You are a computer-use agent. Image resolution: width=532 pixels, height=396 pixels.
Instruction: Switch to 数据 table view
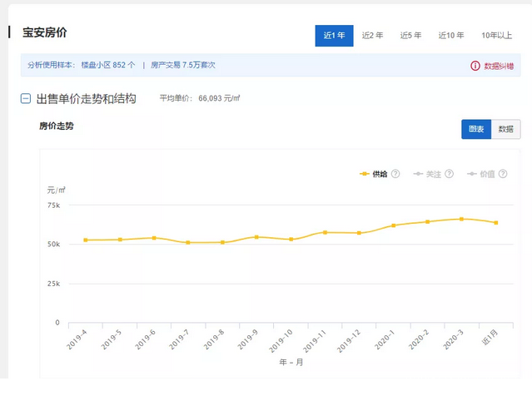click(x=506, y=129)
